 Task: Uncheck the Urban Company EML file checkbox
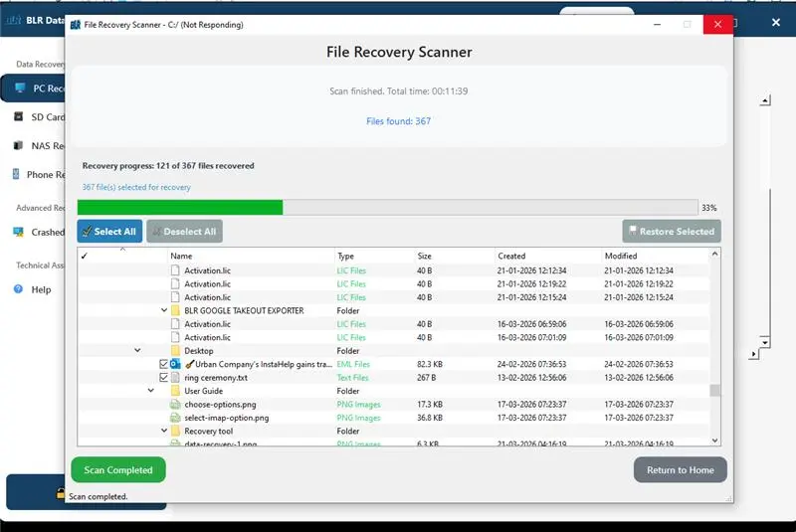[164, 365]
